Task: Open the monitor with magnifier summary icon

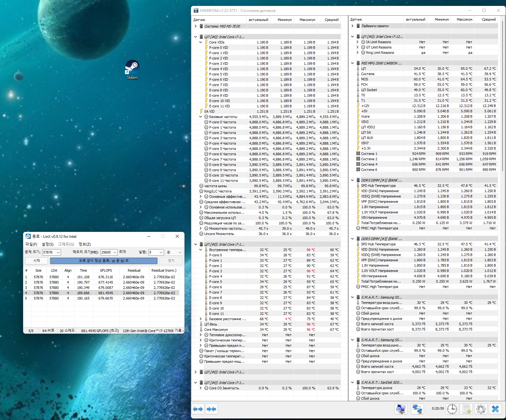Action: [x=401, y=409]
